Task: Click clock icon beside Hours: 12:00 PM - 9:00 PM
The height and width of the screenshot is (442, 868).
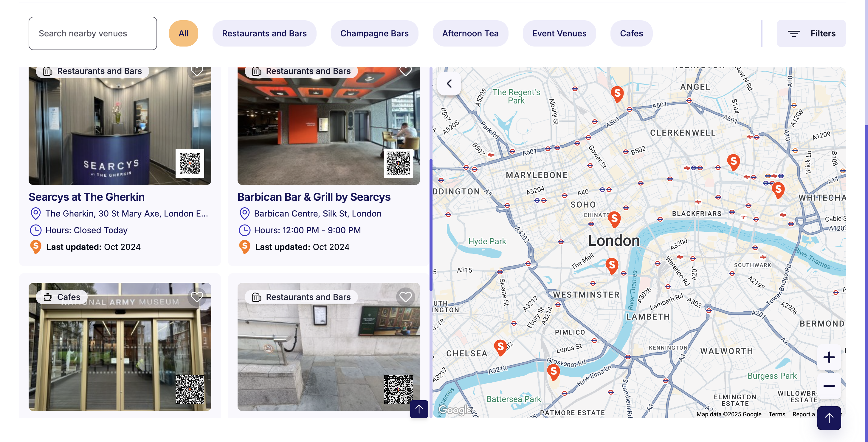Action: click(x=244, y=230)
